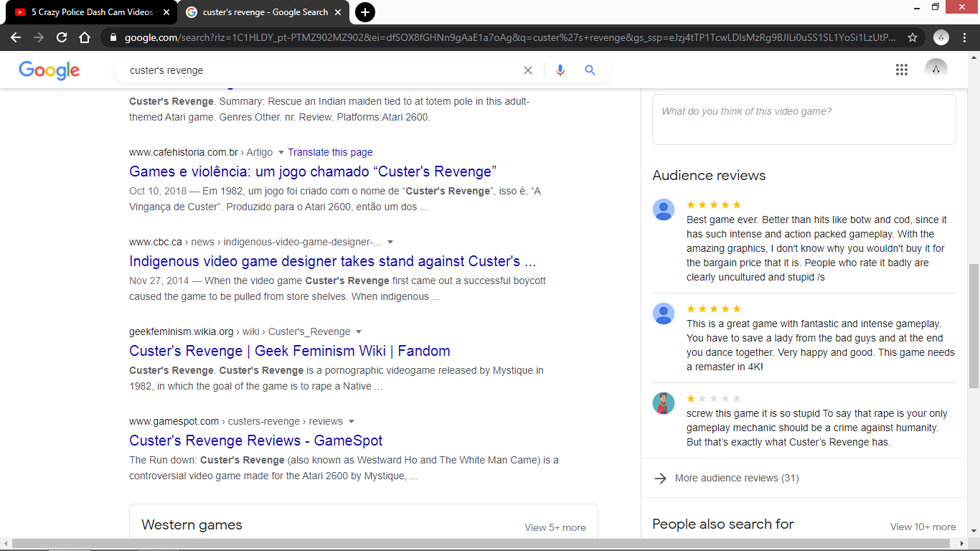
Task: Reload the current page
Action: [62, 37]
